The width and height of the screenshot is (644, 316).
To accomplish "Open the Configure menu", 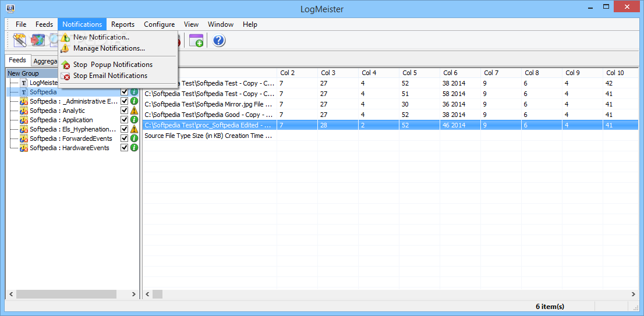I will click(160, 24).
